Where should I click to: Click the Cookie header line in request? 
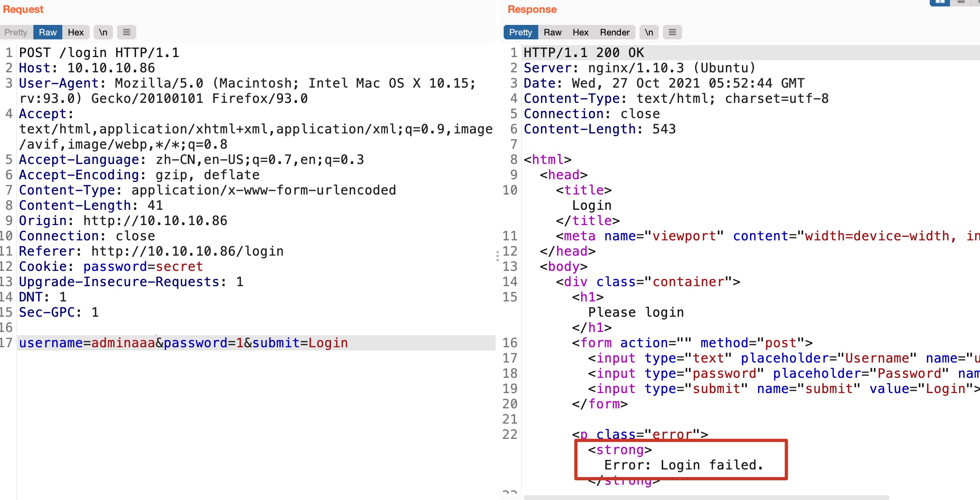[111, 266]
